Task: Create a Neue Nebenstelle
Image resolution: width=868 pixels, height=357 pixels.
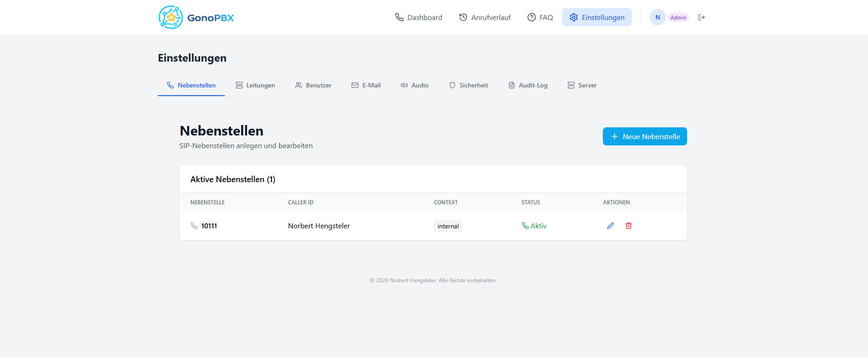Action: click(x=645, y=136)
